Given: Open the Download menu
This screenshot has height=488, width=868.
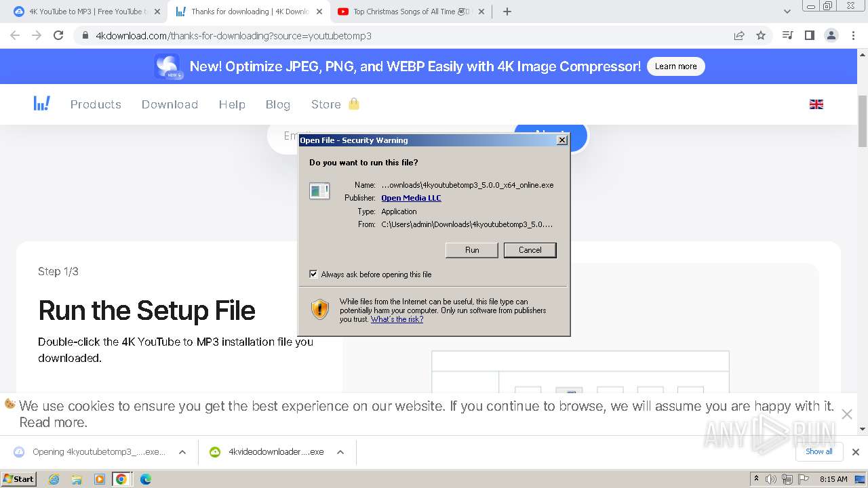Looking at the screenshot, I should (170, 104).
